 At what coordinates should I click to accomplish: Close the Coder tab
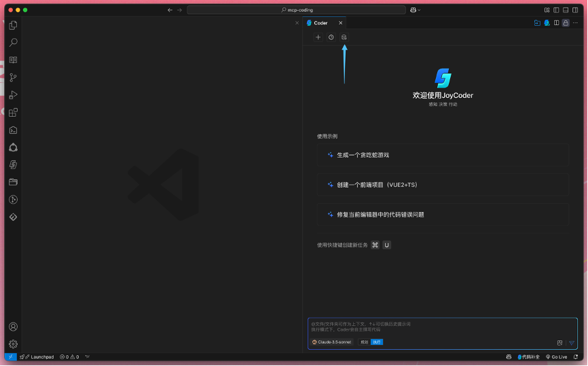point(340,23)
